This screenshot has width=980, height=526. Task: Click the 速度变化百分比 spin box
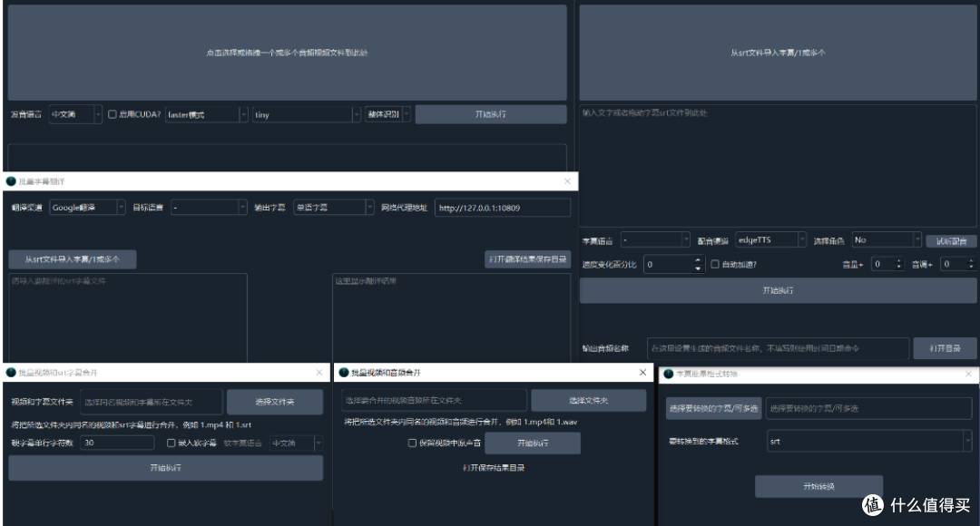click(x=675, y=264)
